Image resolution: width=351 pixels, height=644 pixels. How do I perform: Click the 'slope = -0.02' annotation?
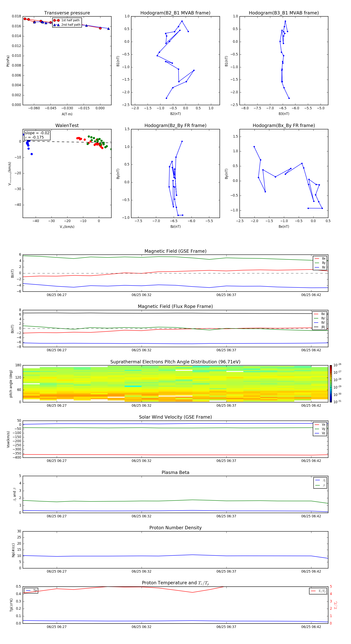pos(37,133)
